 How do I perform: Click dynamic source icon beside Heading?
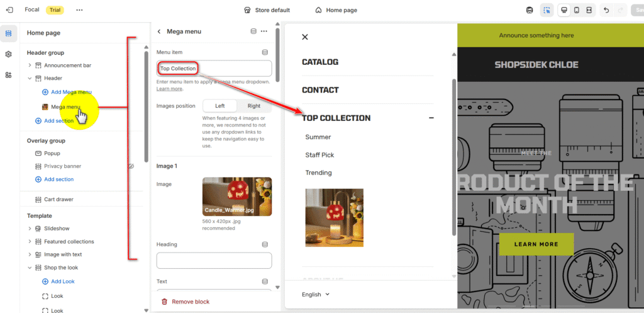coord(265,244)
